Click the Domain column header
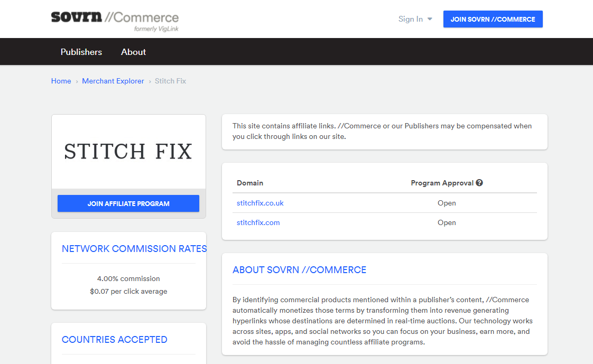 (x=250, y=183)
